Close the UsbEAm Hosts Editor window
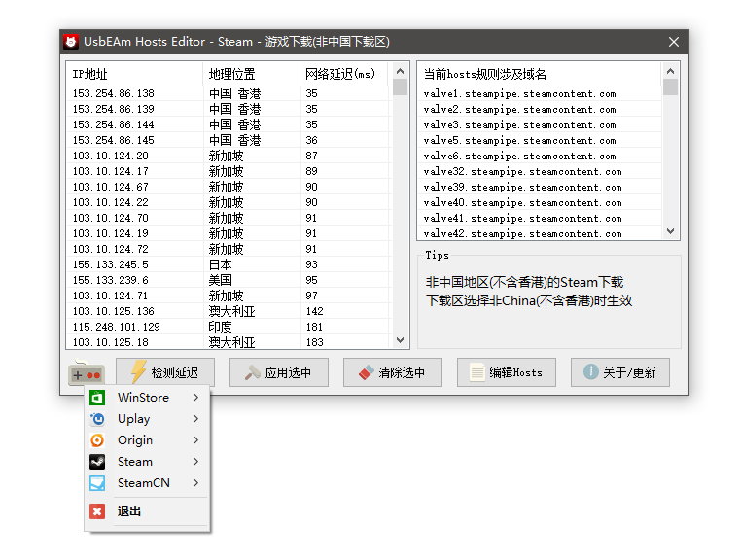 (674, 42)
